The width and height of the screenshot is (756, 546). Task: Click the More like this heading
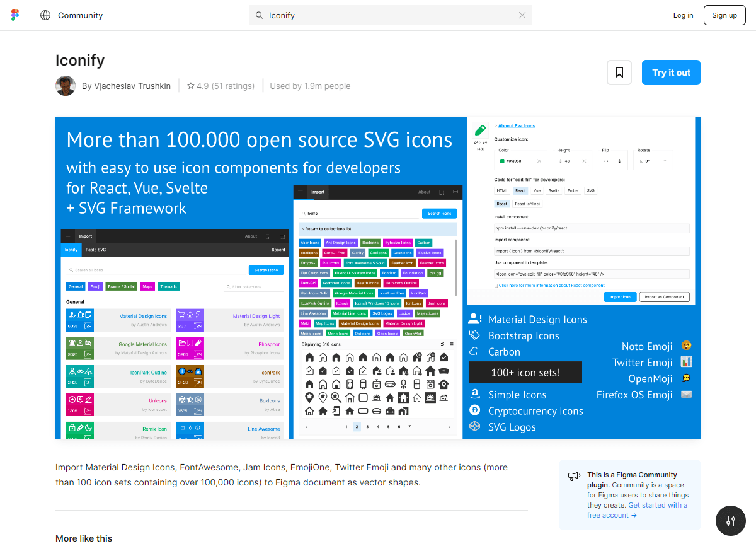click(84, 538)
